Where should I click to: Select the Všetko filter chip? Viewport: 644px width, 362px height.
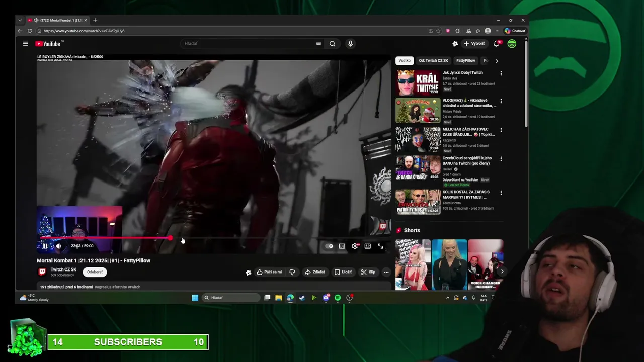[405, 61]
